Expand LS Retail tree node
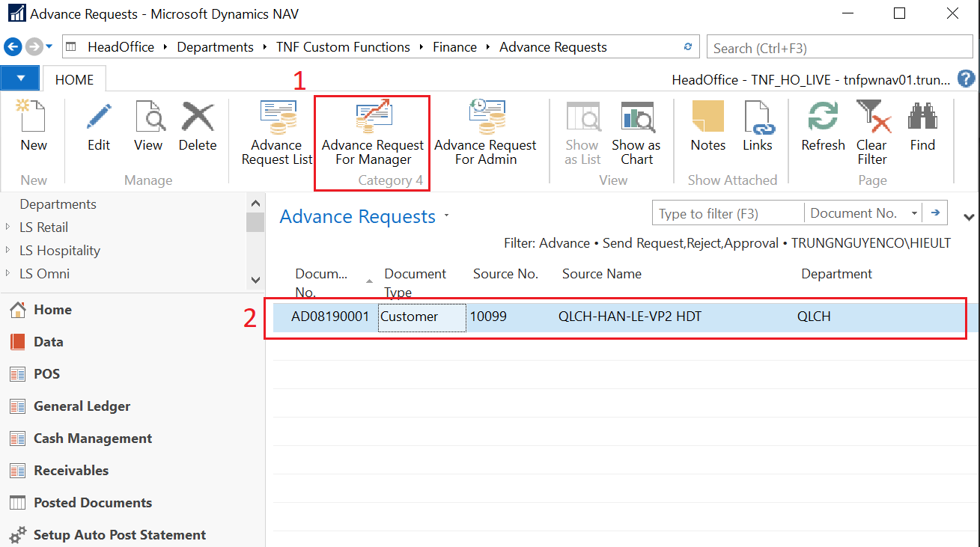This screenshot has width=980, height=547. point(7,227)
